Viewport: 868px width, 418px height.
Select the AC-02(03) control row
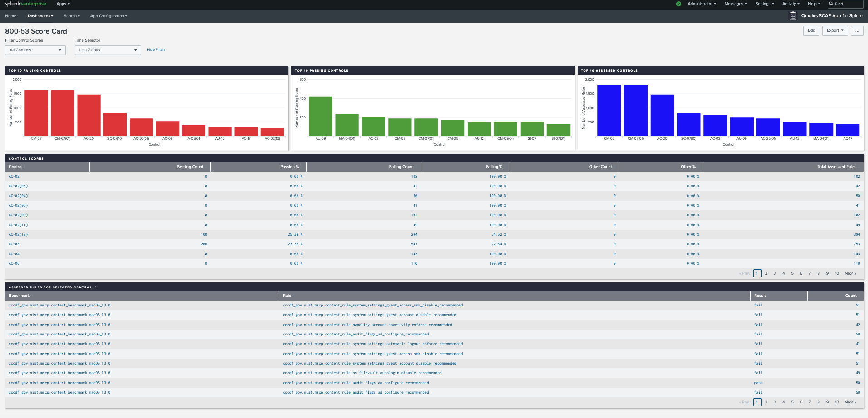[434, 186]
